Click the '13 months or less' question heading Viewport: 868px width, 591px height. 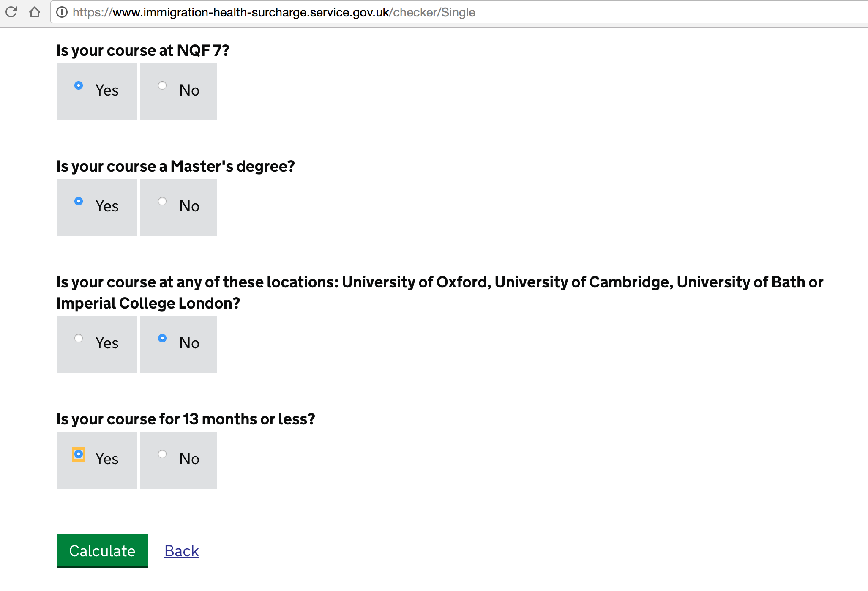(x=186, y=419)
